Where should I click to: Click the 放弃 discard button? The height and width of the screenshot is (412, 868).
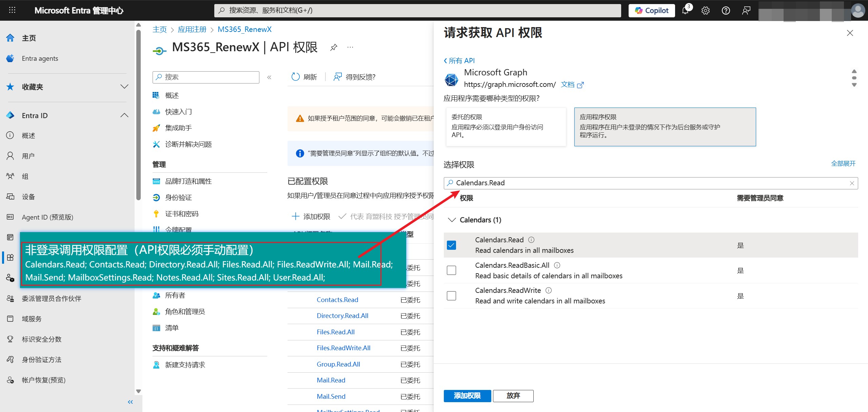coord(513,396)
